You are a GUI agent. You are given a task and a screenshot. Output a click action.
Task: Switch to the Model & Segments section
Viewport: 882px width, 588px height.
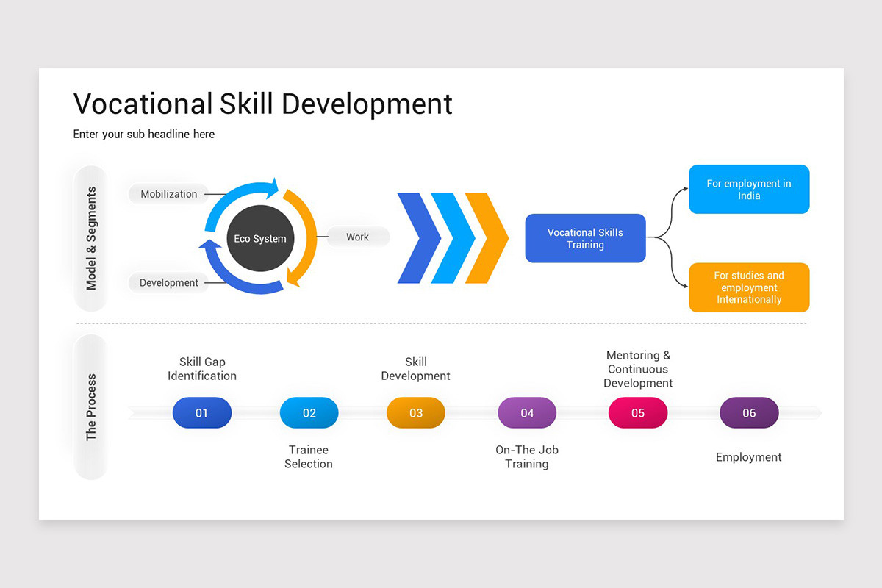[90, 237]
